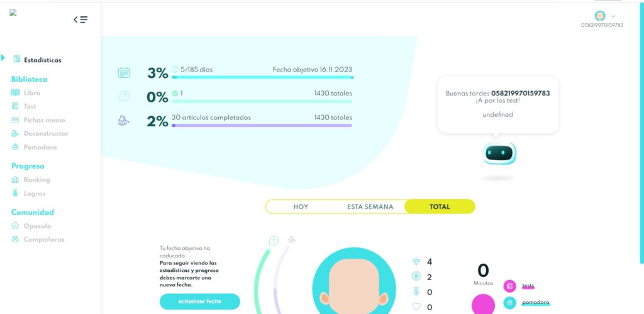Select the TOTAL time range

pyautogui.click(x=440, y=207)
